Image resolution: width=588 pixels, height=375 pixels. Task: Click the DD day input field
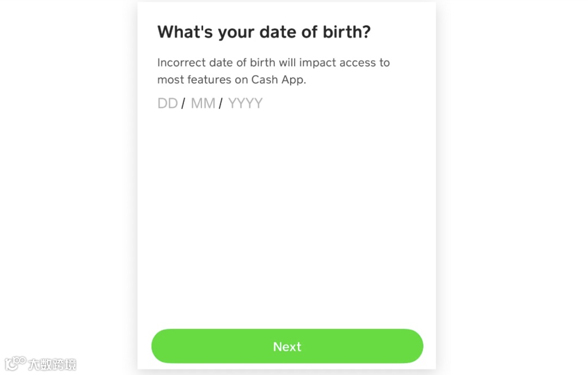[168, 103]
